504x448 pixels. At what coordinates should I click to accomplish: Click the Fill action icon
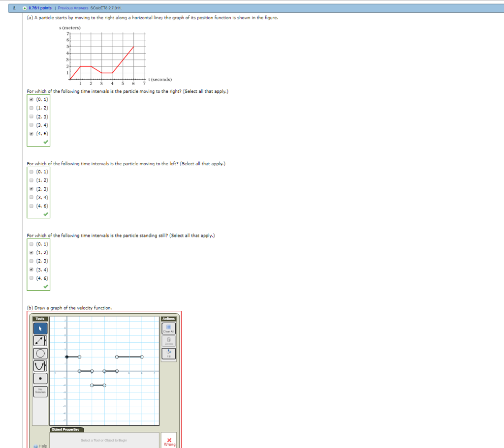[x=168, y=354]
